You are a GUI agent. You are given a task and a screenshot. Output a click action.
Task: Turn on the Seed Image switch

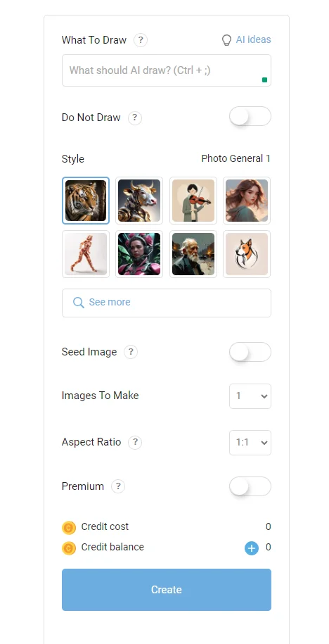250,352
